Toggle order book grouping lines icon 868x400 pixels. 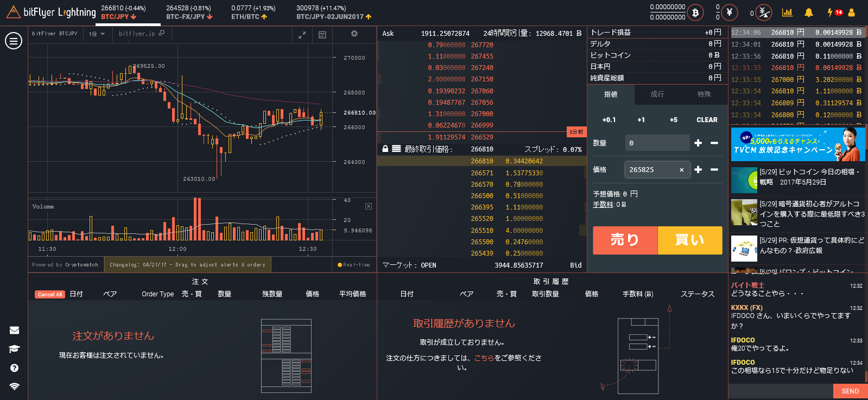pyautogui.click(x=396, y=149)
